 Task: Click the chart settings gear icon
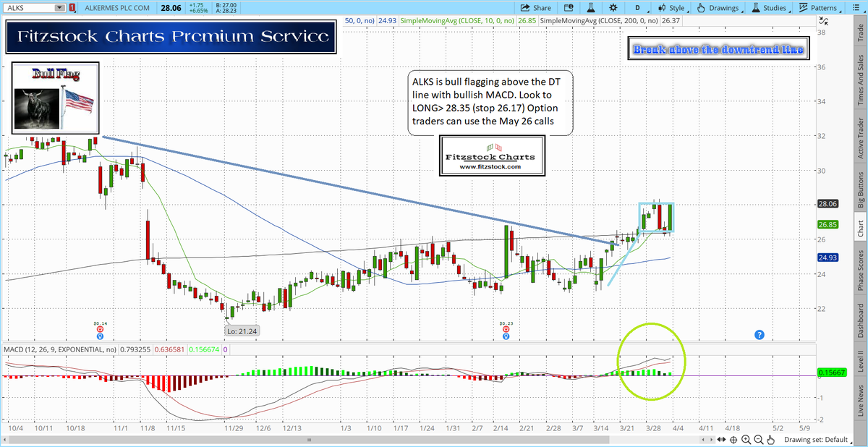[613, 7]
